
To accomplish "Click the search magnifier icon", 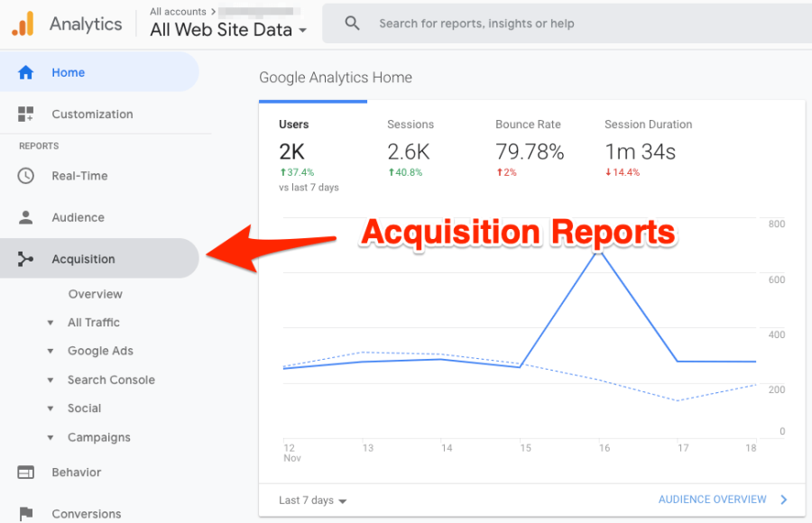I will (x=352, y=23).
